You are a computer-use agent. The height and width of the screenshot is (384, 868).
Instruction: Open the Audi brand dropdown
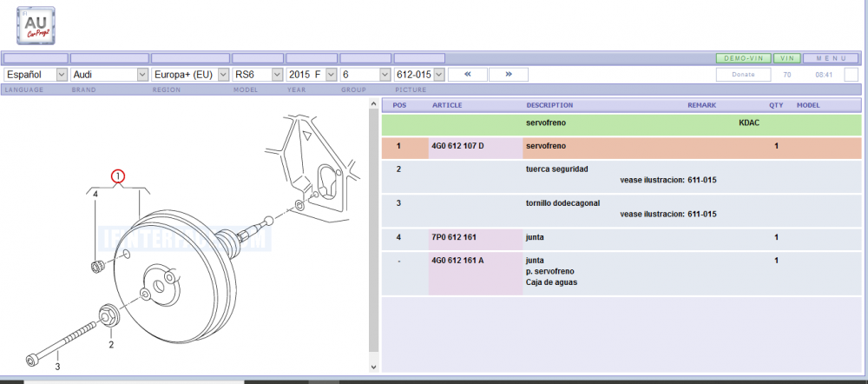pos(109,74)
